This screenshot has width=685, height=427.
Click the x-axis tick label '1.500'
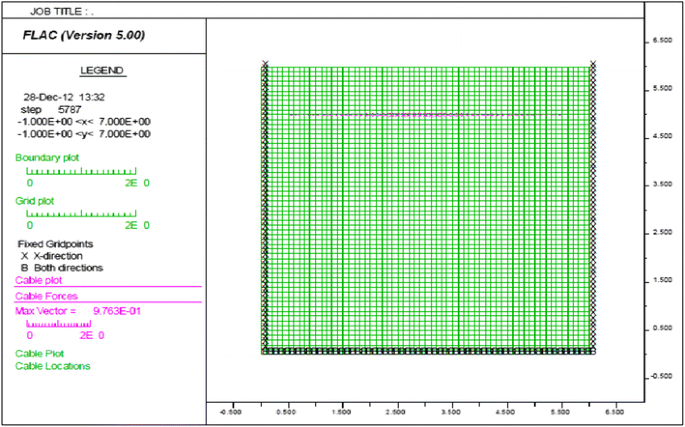click(343, 412)
